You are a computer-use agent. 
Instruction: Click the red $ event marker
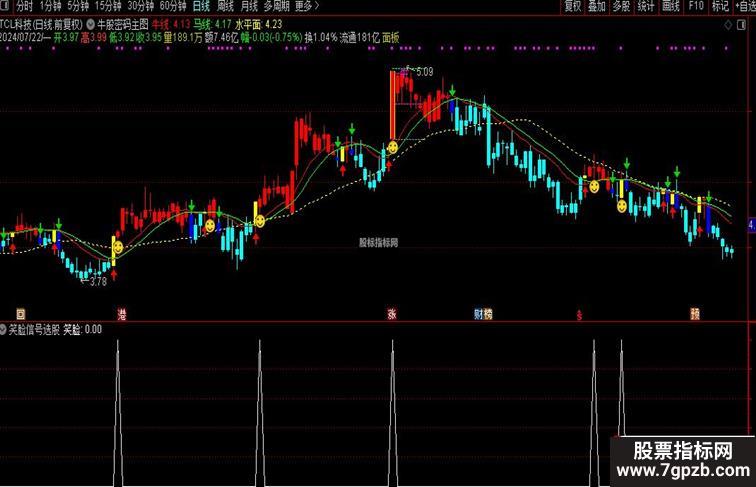pyautogui.click(x=579, y=315)
